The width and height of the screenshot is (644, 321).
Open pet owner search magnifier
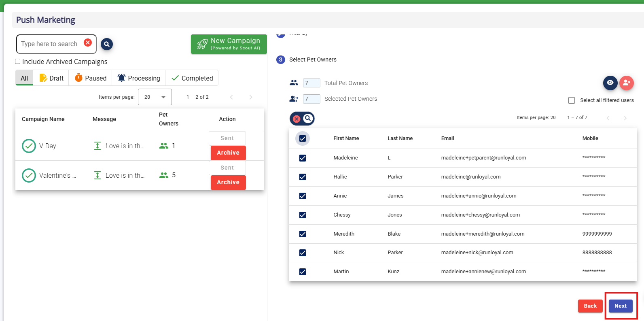(308, 118)
